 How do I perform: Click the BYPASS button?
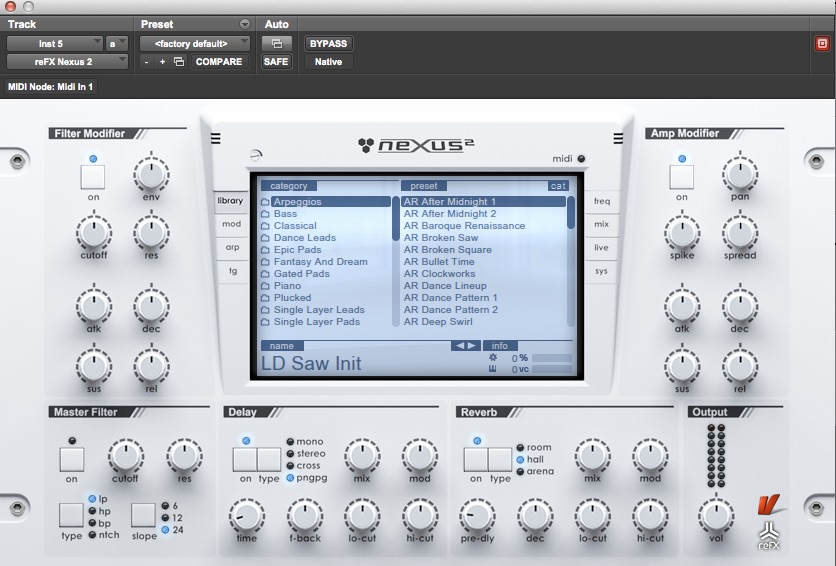(x=328, y=44)
